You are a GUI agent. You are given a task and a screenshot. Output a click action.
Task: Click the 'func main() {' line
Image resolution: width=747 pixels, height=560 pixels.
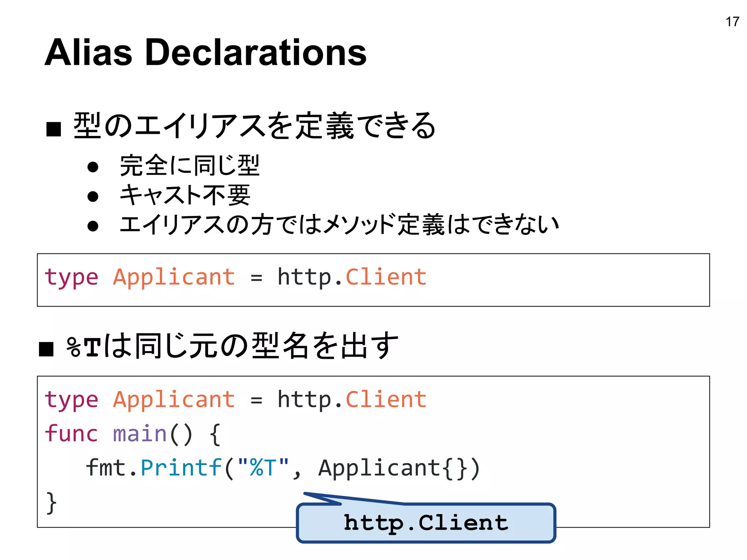point(133,434)
